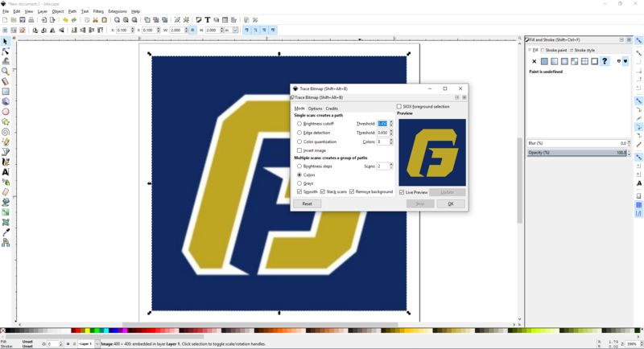Click the Cut scissors icon

pyautogui.click(x=95, y=19)
